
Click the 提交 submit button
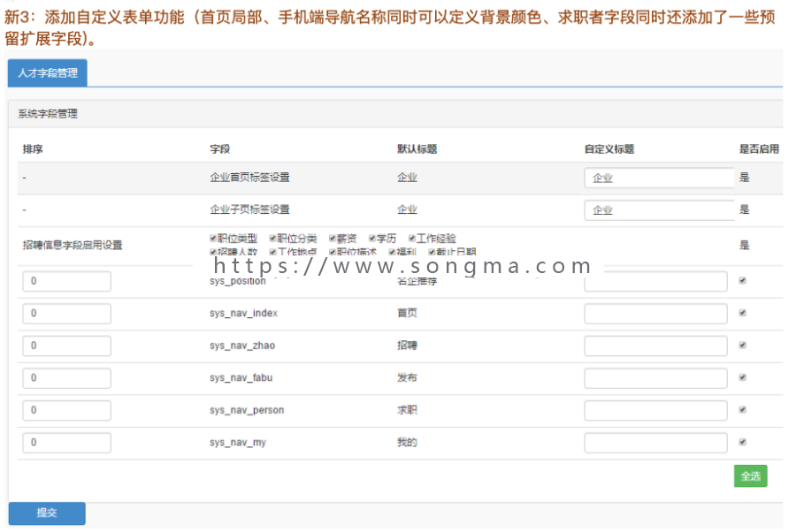(47, 513)
